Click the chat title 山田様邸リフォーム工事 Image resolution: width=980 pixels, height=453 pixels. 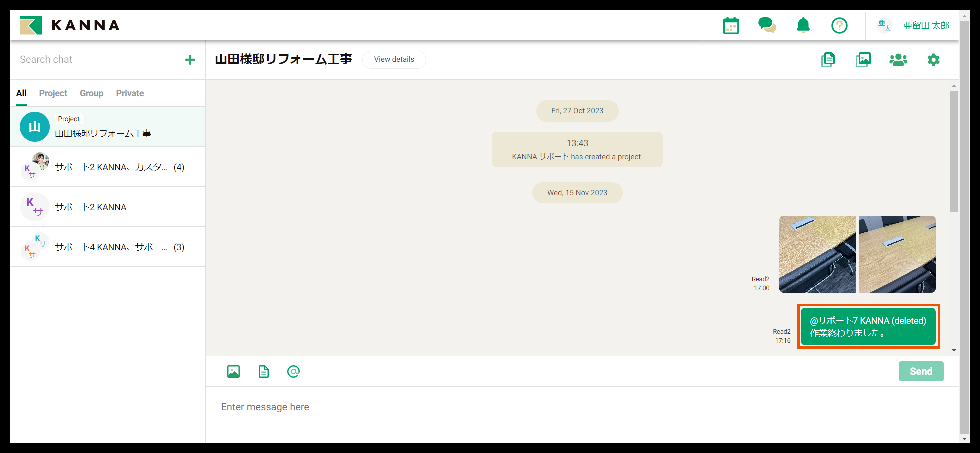tap(283, 59)
